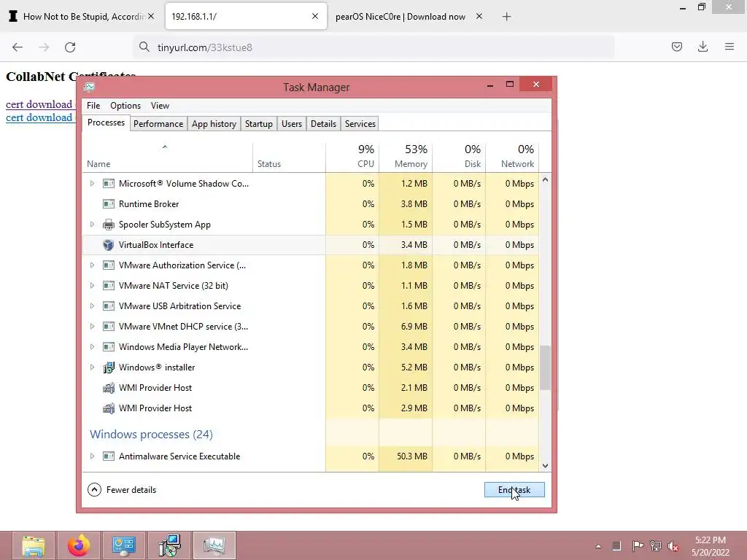
Task: Click the muted volume tray icon
Action: click(x=673, y=545)
